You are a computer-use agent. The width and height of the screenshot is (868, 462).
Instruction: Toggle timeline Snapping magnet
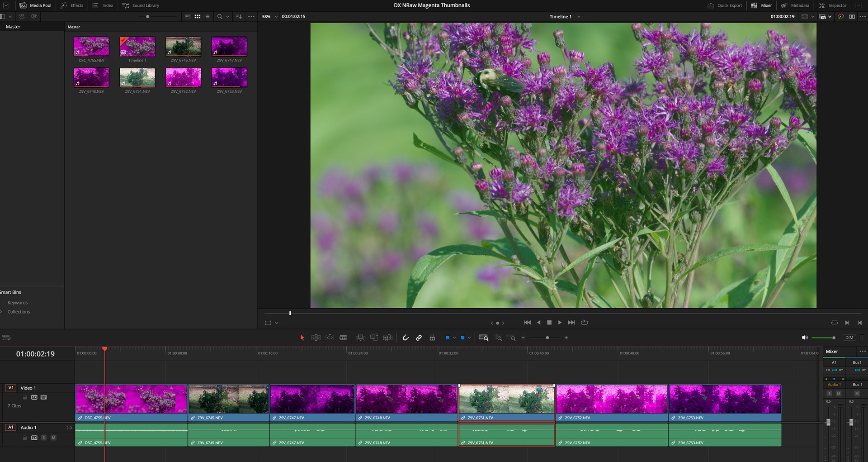tap(406, 338)
